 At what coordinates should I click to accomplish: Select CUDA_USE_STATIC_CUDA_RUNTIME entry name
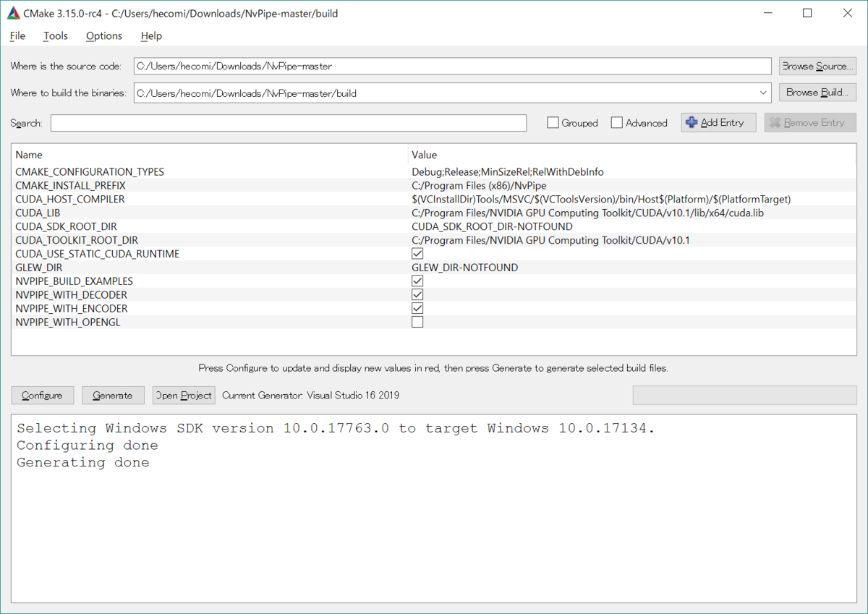pyautogui.click(x=97, y=254)
